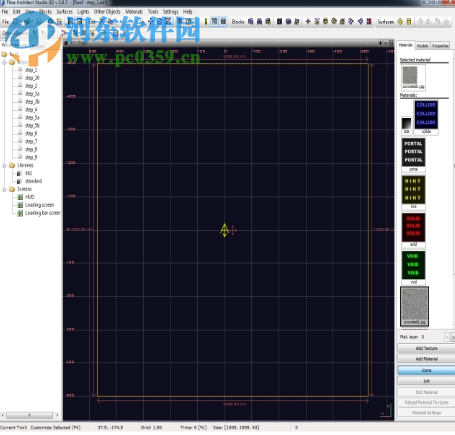Click the red and blue icon before Surfaces label
The height and width of the screenshot is (435, 455).
[x=369, y=22]
